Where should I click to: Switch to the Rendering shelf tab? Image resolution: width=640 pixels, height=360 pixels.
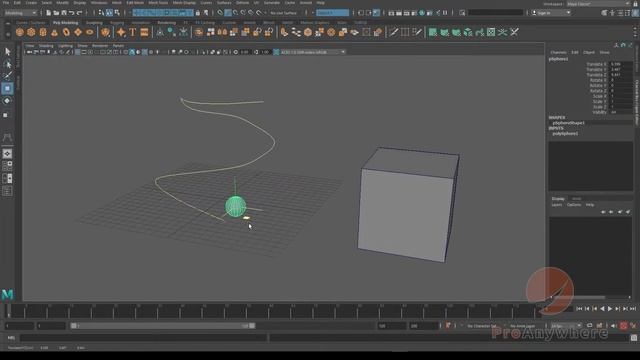(x=167, y=23)
